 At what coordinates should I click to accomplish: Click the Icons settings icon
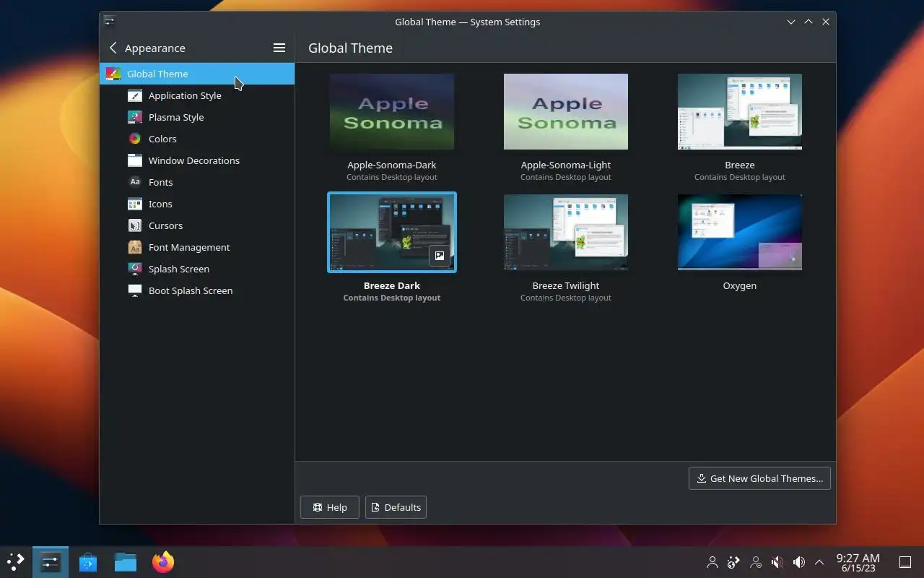point(135,204)
